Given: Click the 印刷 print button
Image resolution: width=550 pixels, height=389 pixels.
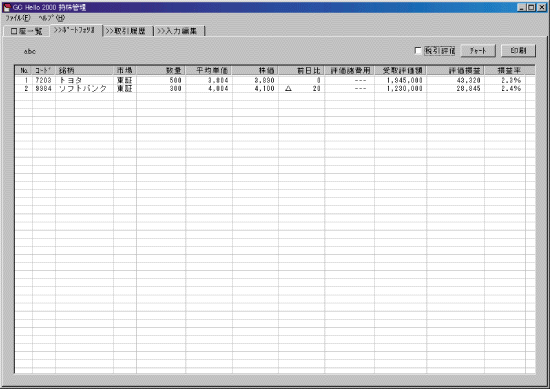Looking at the screenshot, I should click(518, 51).
